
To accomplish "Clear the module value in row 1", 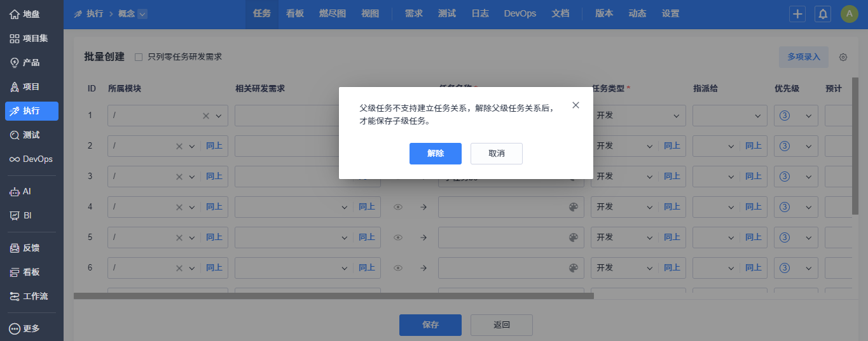I will 206,116.
